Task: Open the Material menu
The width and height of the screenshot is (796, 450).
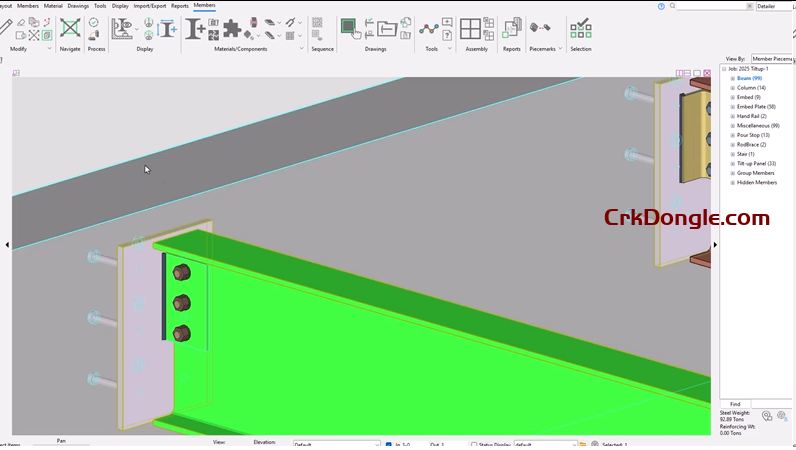Action: click(x=53, y=6)
